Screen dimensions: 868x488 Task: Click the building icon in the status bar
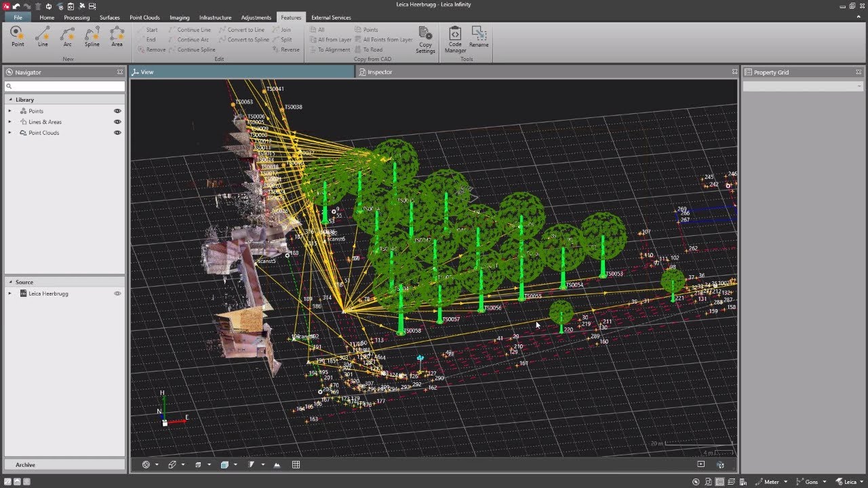(x=743, y=482)
